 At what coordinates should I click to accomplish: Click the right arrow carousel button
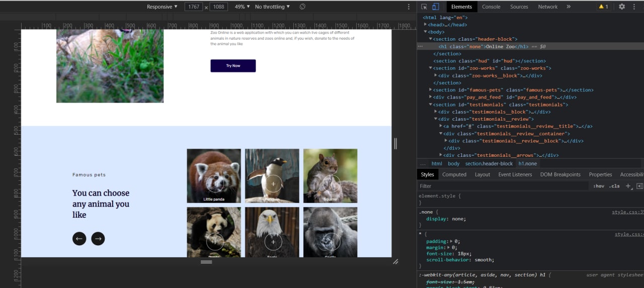98,239
